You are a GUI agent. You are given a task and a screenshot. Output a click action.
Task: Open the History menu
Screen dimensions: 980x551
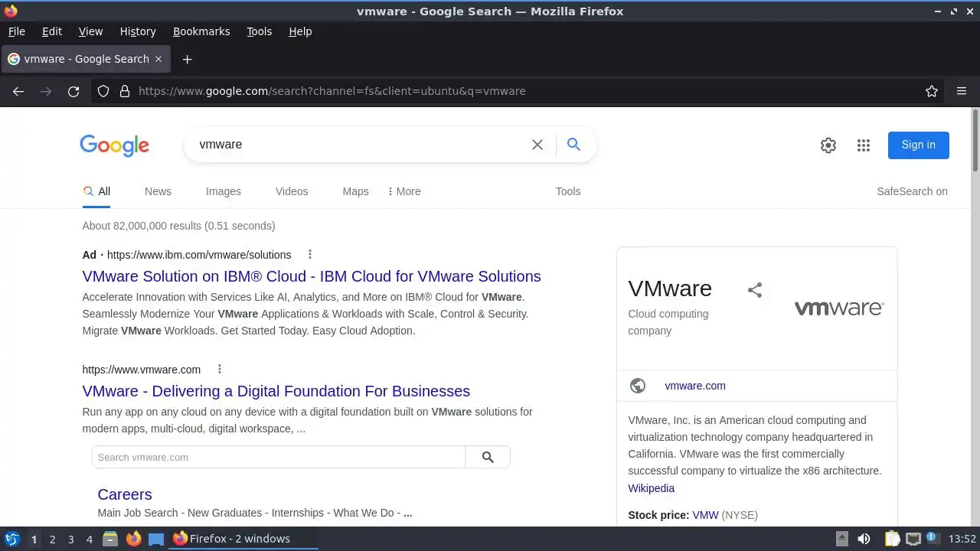[138, 31]
